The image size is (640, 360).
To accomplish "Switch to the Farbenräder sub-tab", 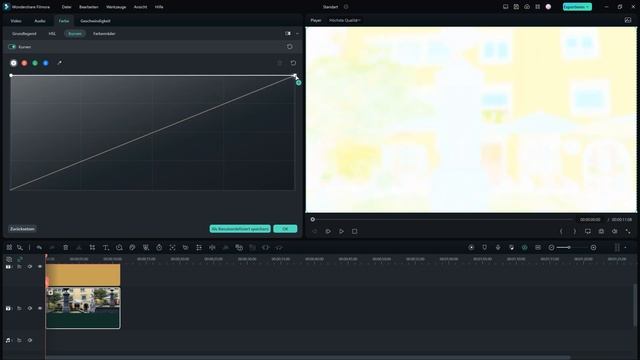I will [104, 33].
